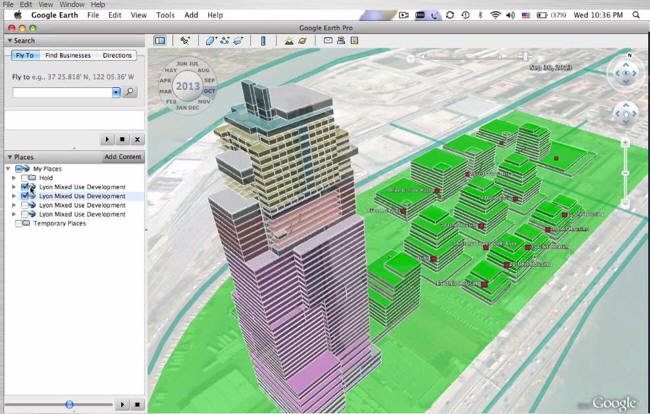Select the Add Image Overlay tool
This screenshot has height=414, width=650.
click(x=238, y=41)
